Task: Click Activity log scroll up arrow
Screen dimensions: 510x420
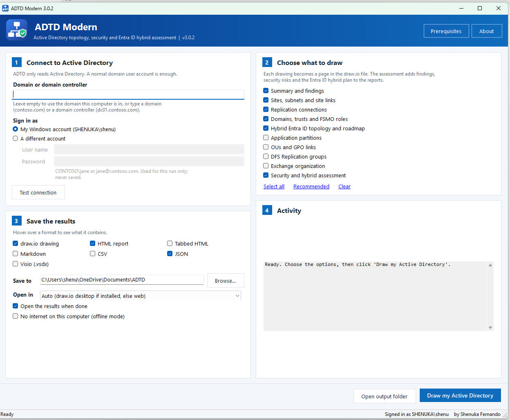Action: pos(490,265)
